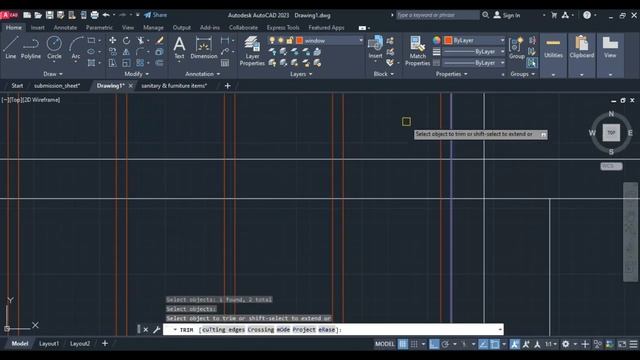640x360 pixels.
Task: Toggle the layer on/off lightbulb icon
Action: point(272,40)
